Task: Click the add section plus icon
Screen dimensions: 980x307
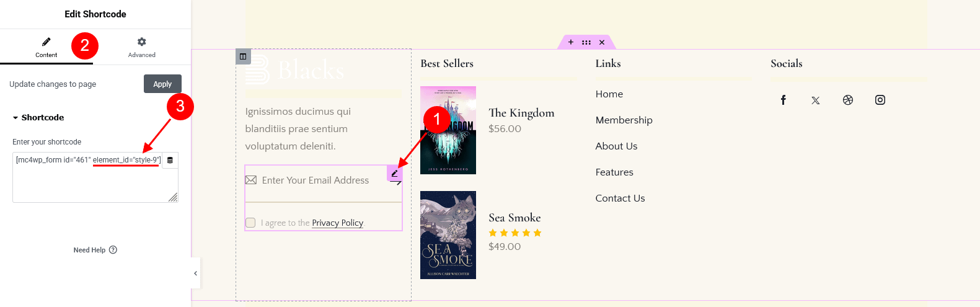Action: click(571, 42)
